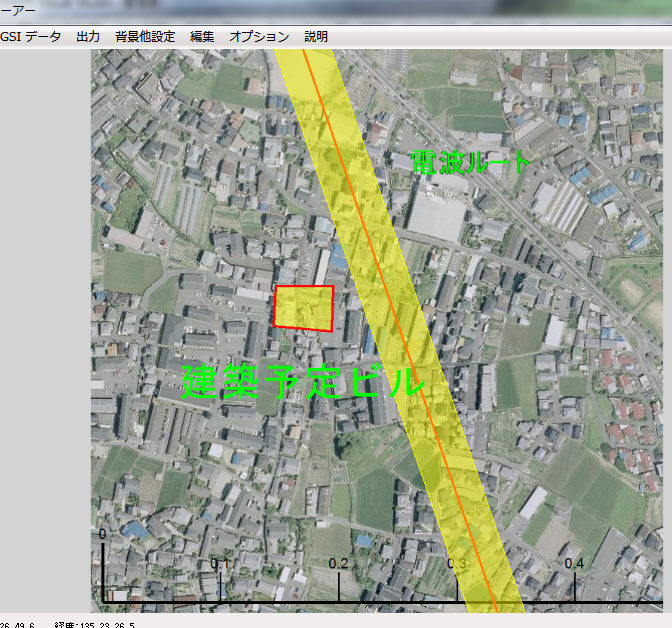Click the large white-roofed building on map

pos(437,213)
